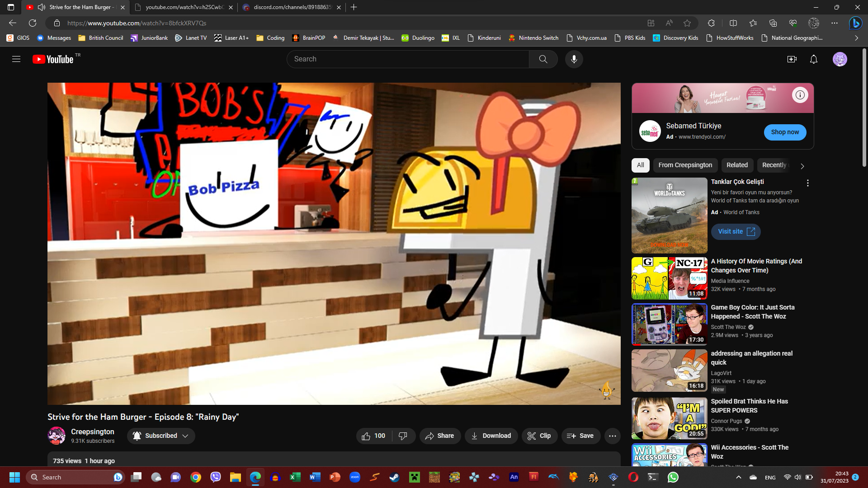Open Collections icon in browser toolbar
This screenshot has width=868, height=488.
[x=773, y=23]
